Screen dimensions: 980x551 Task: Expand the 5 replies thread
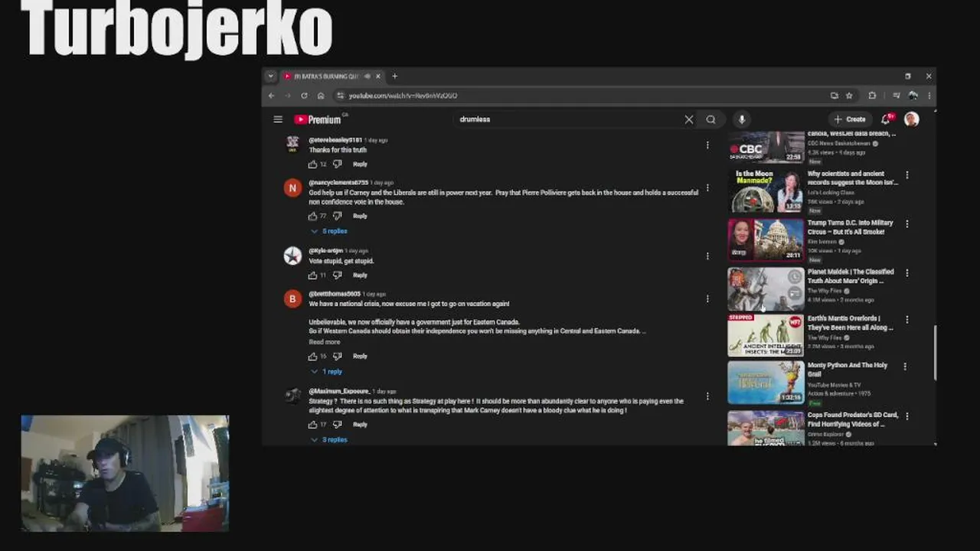click(x=329, y=231)
